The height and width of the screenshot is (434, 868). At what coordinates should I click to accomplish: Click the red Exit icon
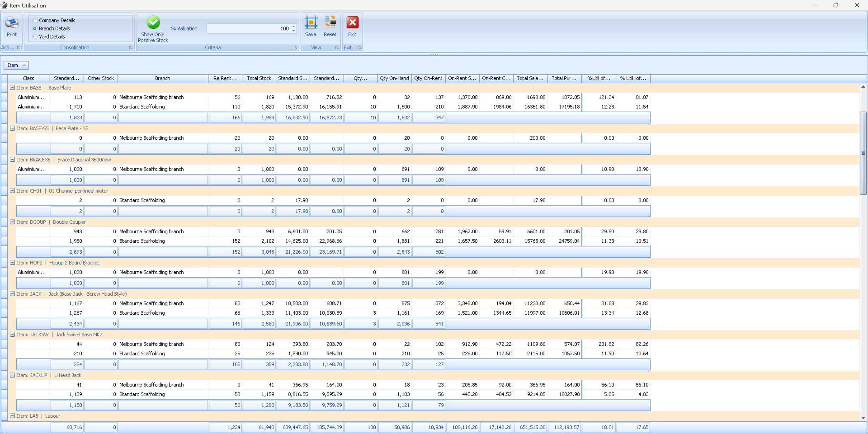352,23
